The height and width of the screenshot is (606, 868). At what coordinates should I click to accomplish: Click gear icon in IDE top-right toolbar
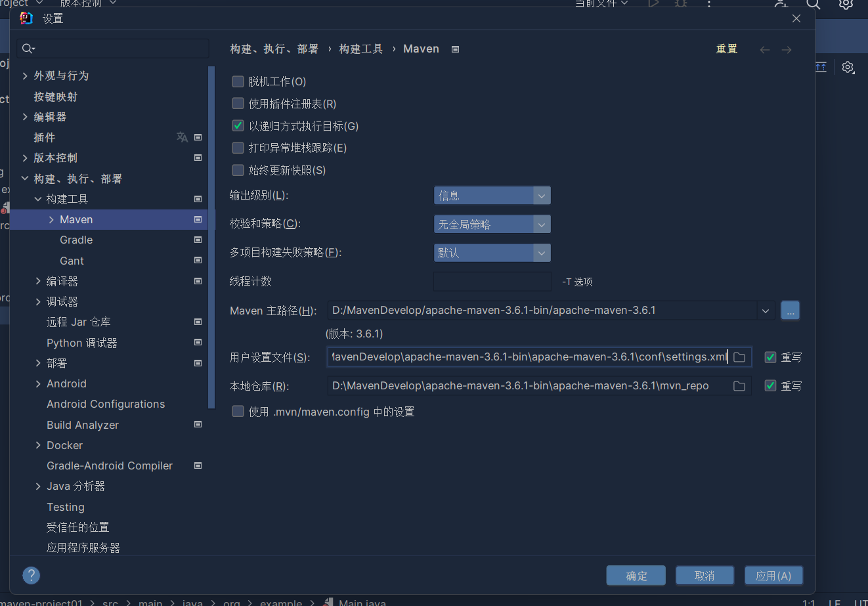[846, 4]
